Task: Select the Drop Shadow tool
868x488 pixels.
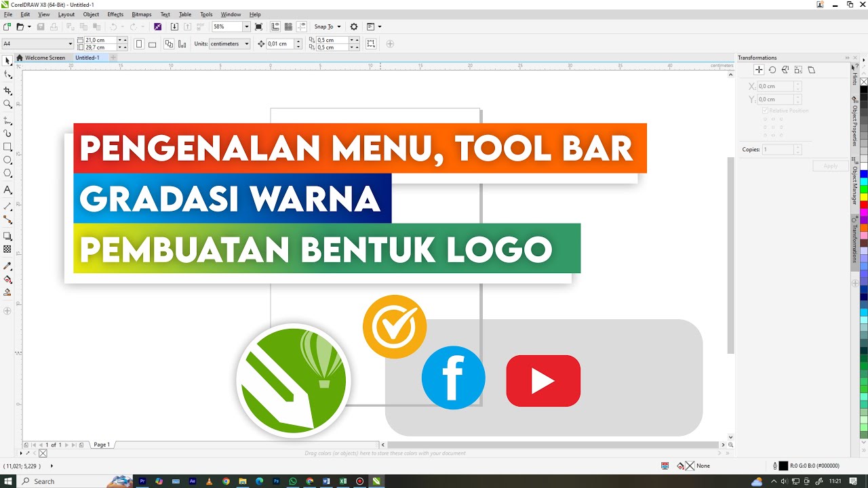Action: point(7,236)
